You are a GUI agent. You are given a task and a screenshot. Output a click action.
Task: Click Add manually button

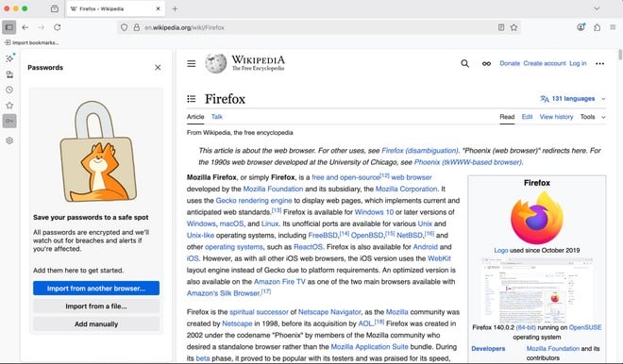point(96,323)
